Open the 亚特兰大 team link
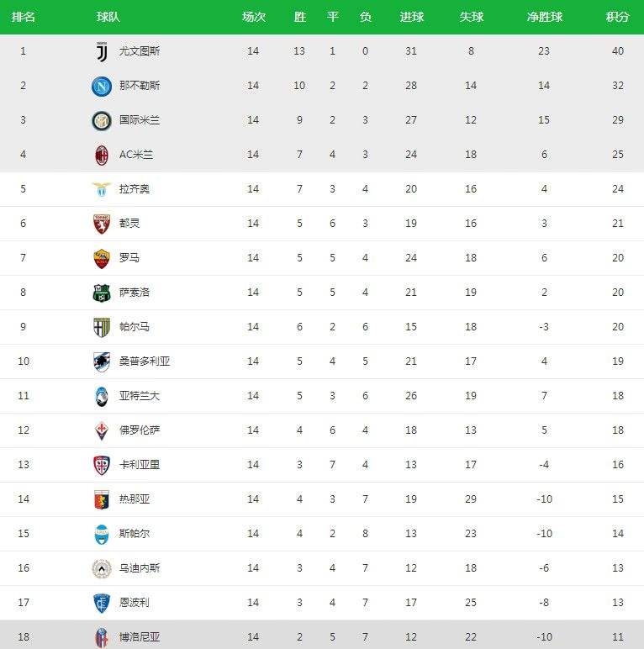The image size is (644, 649). [140, 396]
